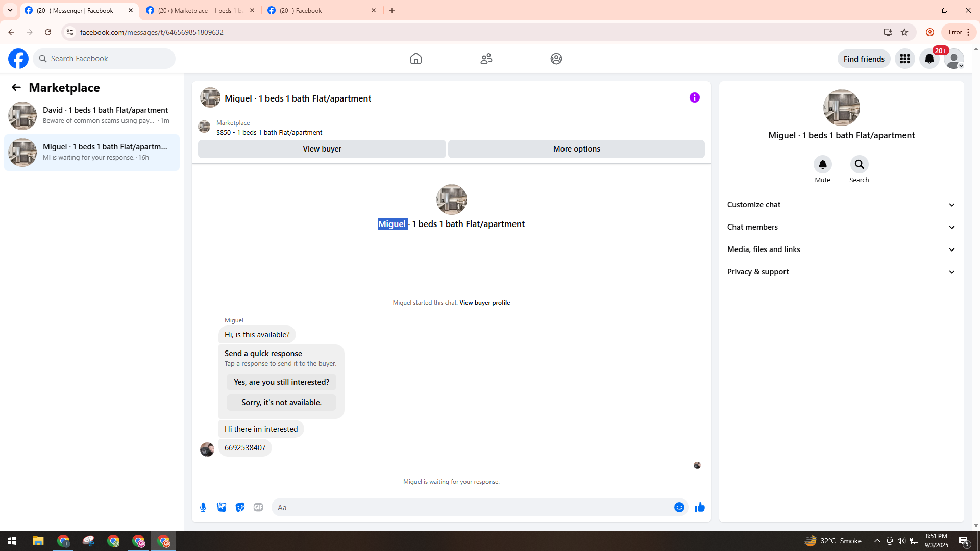Open the weather widget showing 32°C Smoke
Viewport: 980px width, 551px height.
click(833, 541)
